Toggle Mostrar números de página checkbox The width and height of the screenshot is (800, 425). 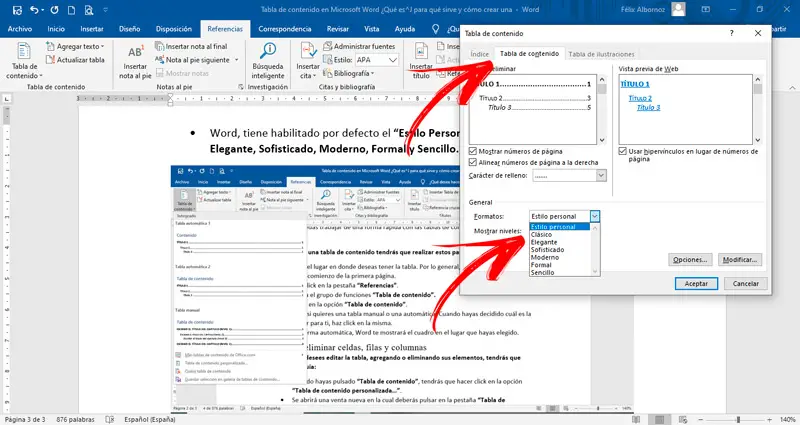472,151
